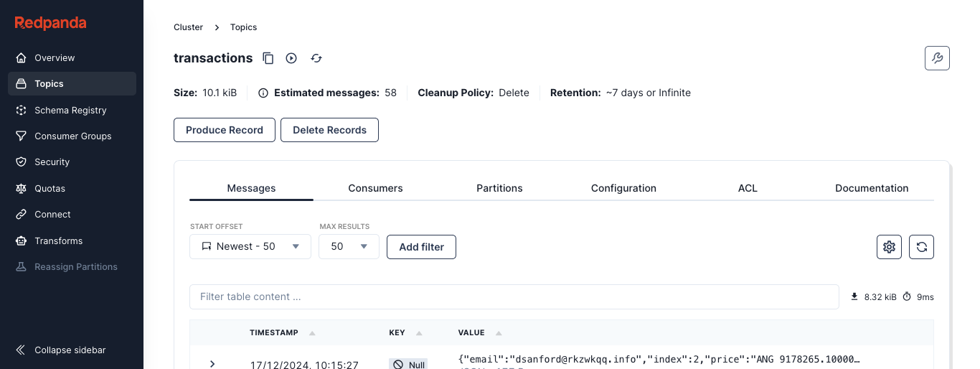Select the ACL tab

pyautogui.click(x=748, y=188)
